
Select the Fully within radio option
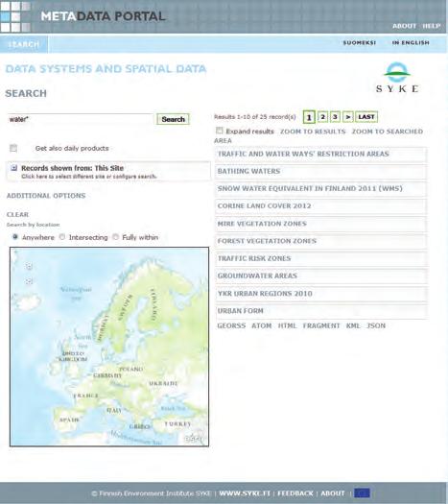click(115, 237)
